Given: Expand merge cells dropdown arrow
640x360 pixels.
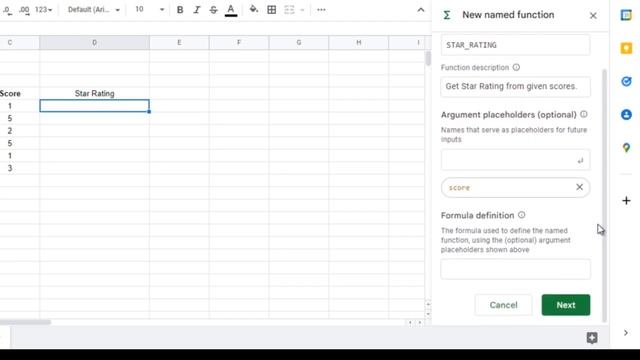Looking at the screenshot, I should (302, 10).
